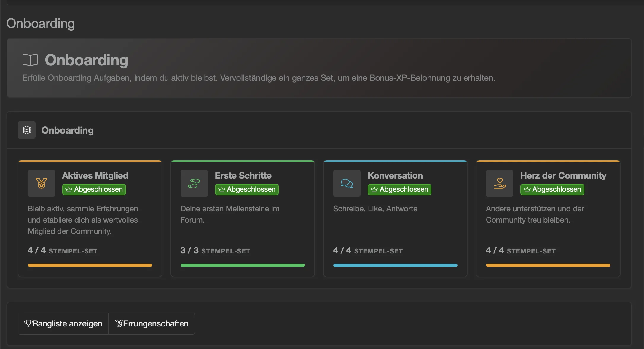Viewport: 644px width, 349px height.
Task: Open the Errungenschaften button
Action: coord(152,323)
